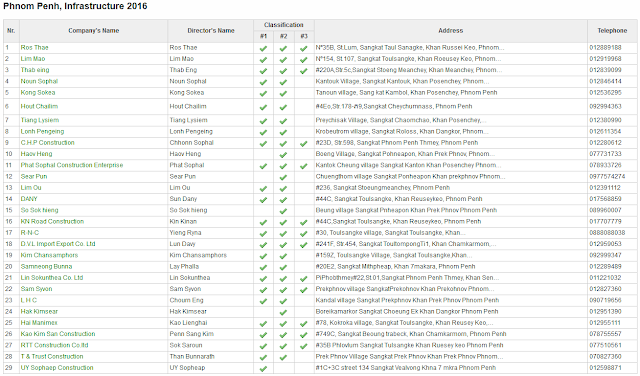Open the Ros Thae company link
The height and width of the screenshot is (376, 640).
[x=35, y=47]
